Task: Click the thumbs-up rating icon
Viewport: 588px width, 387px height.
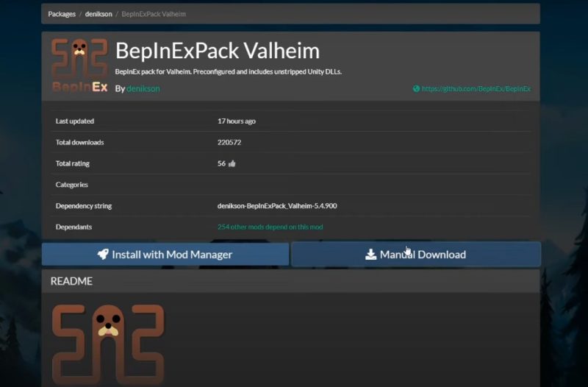Action: click(232, 163)
